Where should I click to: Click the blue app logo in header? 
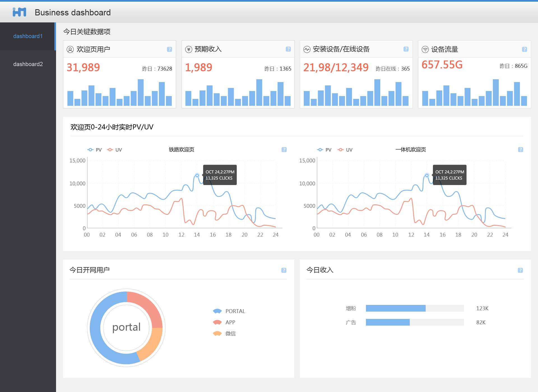[x=19, y=12]
